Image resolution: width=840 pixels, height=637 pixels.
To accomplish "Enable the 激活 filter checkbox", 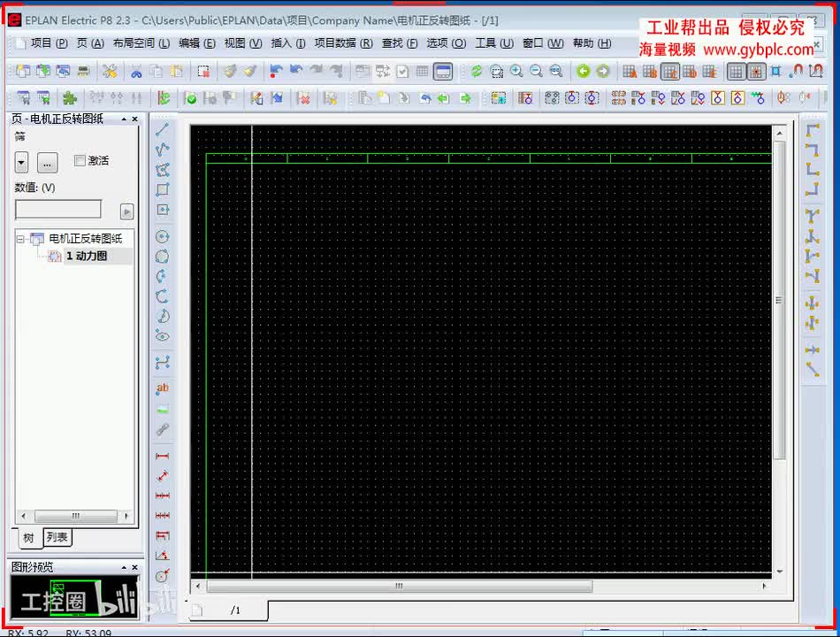I will [x=80, y=160].
